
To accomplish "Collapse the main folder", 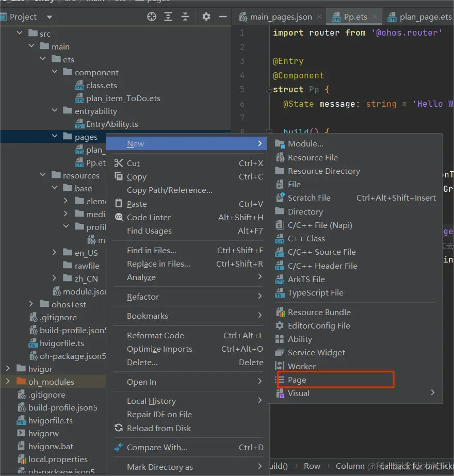I will 31,46.
